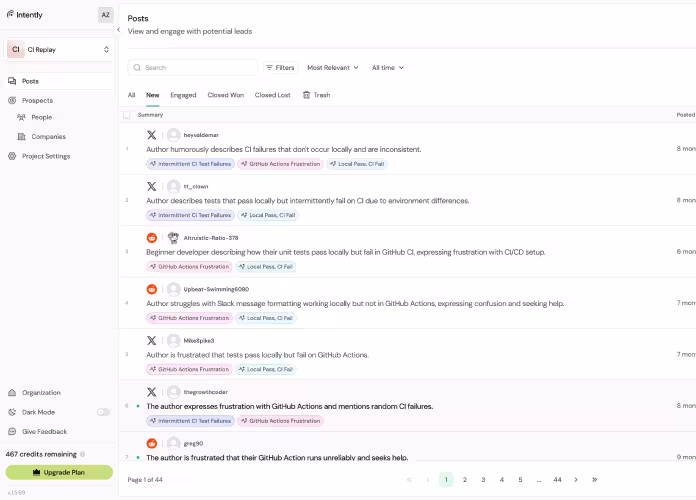Image resolution: width=696 pixels, height=500 pixels.
Task: Open the Companies prospects page
Action: [48, 136]
